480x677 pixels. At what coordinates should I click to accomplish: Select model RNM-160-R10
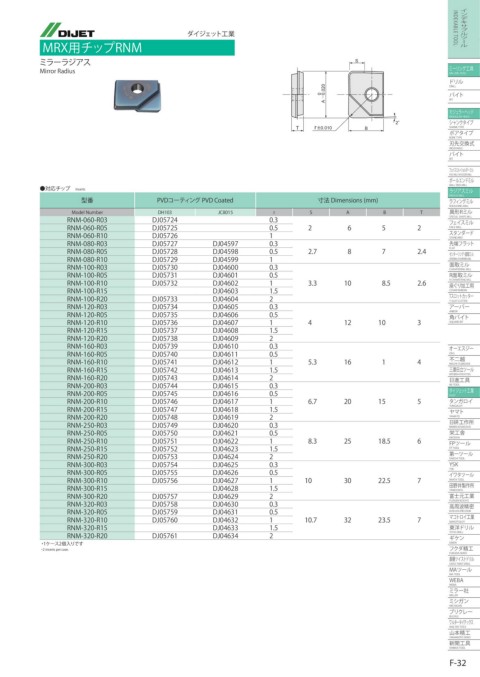(87, 362)
